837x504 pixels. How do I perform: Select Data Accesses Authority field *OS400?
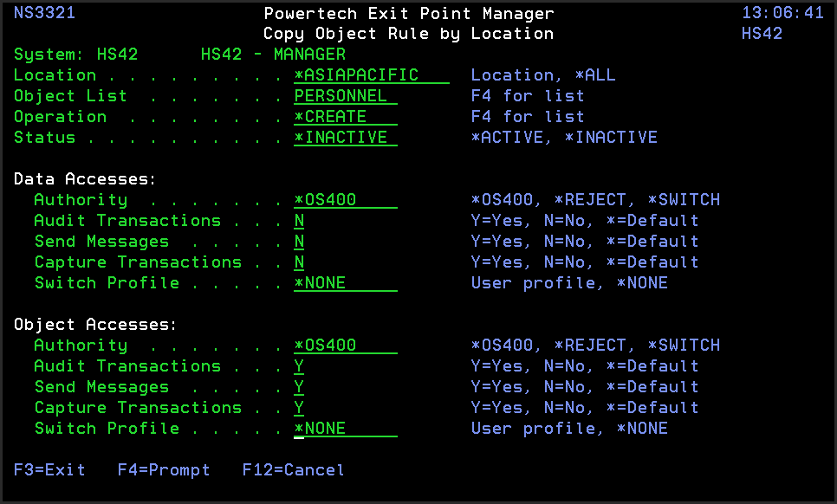[346, 200]
